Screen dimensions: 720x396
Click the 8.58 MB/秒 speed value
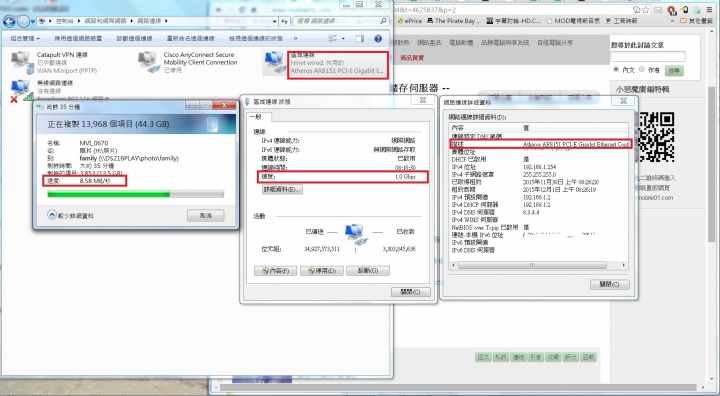point(95,181)
